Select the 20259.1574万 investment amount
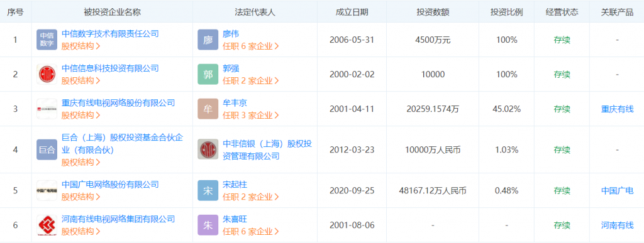The height and width of the screenshot is (243, 644). click(433, 109)
